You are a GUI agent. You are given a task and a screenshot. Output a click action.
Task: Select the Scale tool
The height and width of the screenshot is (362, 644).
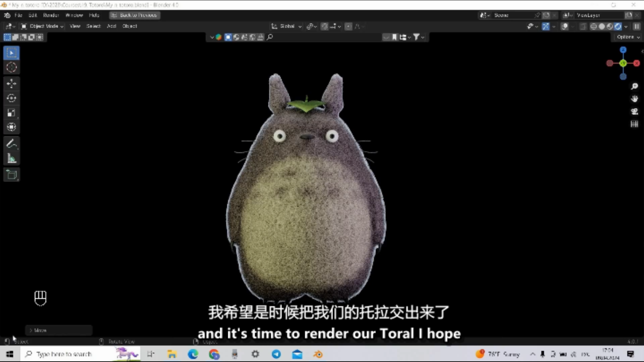pos(11,113)
